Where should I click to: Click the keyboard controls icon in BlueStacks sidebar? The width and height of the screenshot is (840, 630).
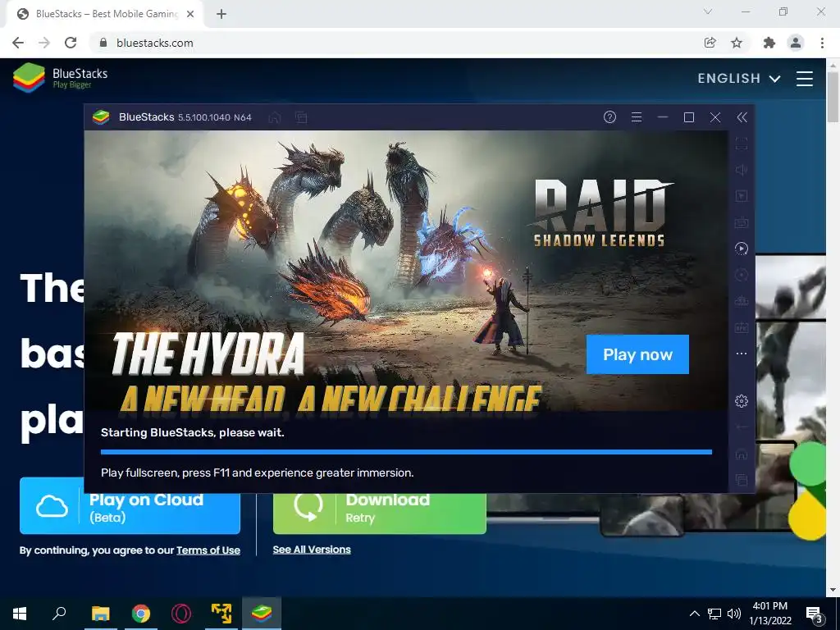[x=742, y=222]
